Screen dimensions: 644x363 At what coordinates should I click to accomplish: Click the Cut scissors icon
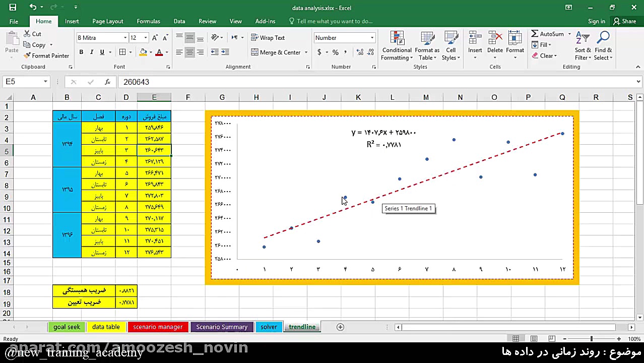coord(27,34)
